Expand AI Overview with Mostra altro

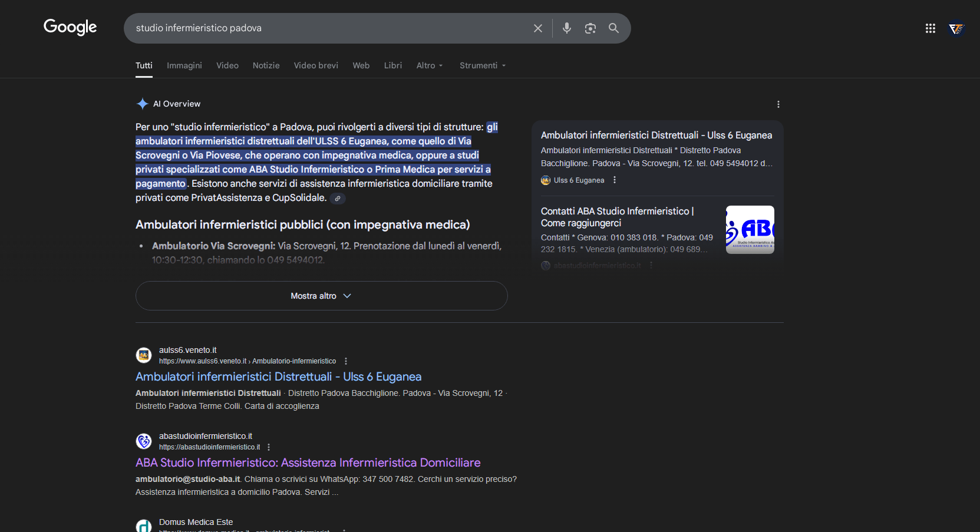tap(321, 296)
